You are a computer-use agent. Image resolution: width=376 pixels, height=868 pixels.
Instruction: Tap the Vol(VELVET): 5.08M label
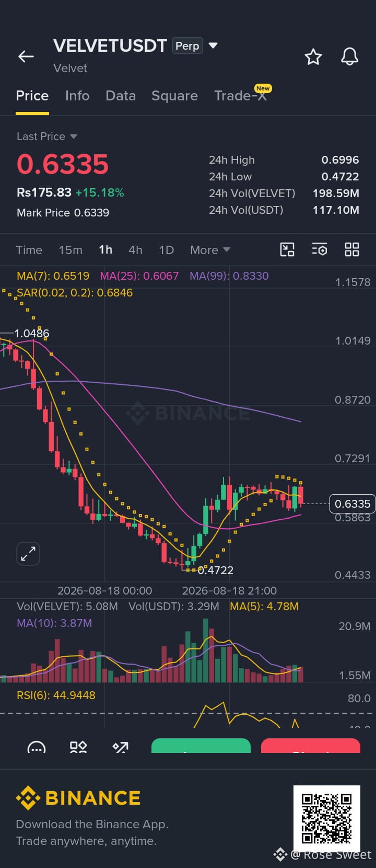(x=67, y=607)
